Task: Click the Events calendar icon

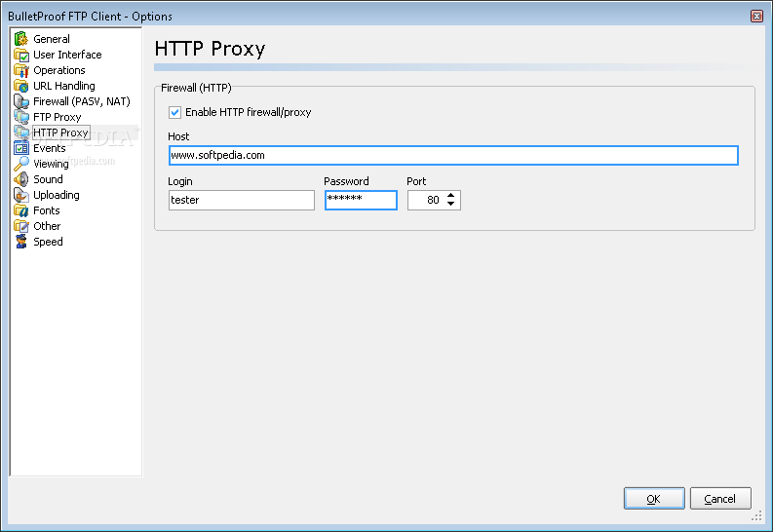Action: [21, 148]
